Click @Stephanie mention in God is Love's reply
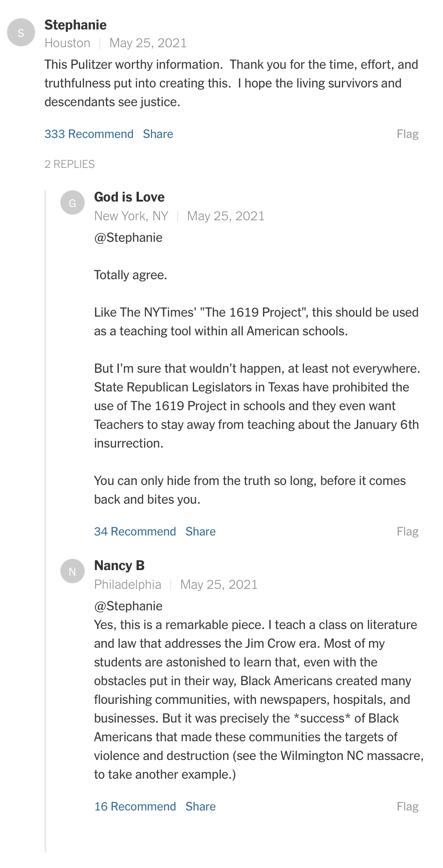The width and height of the screenshot is (443, 868). tap(128, 238)
